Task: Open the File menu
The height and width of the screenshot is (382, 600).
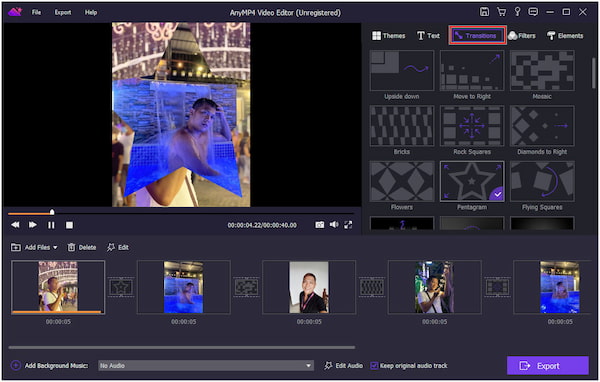Action: [x=36, y=12]
